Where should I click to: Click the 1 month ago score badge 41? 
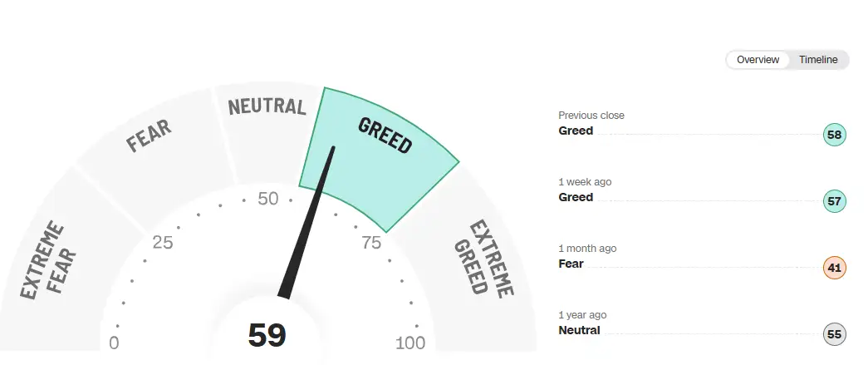(x=834, y=268)
